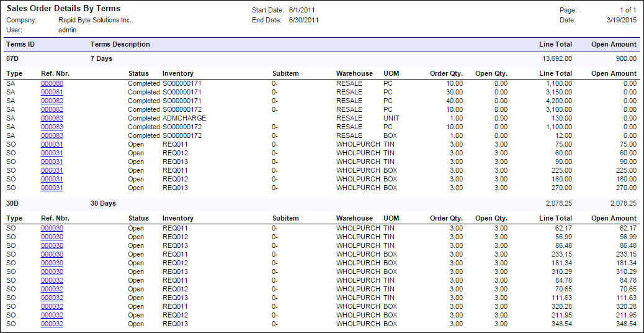Open 000030 link with line total 310.29
This screenshot has height=333, width=644.
coord(52,271)
